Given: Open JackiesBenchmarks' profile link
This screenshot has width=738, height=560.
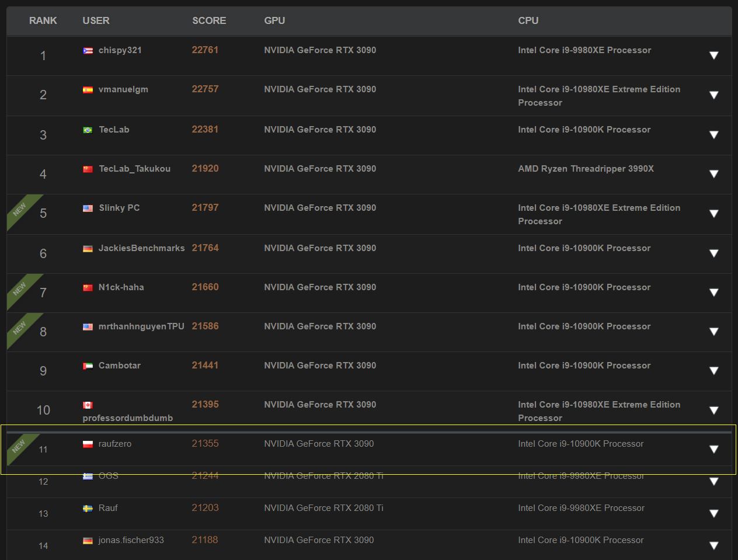Looking at the screenshot, I should [x=142, y=248].
